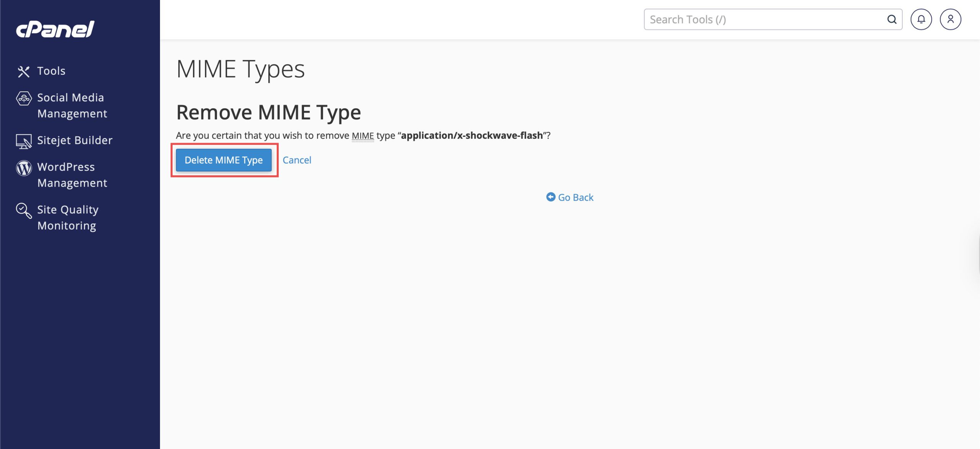
Task: Click the WordPress logo icon
Action: tap(24, 168)
